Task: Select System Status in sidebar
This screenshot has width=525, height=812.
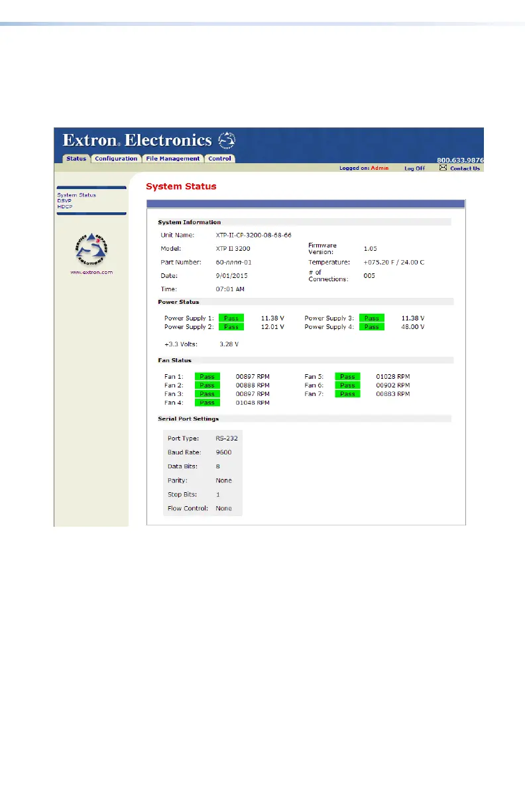Action: [x=76, y=195]
